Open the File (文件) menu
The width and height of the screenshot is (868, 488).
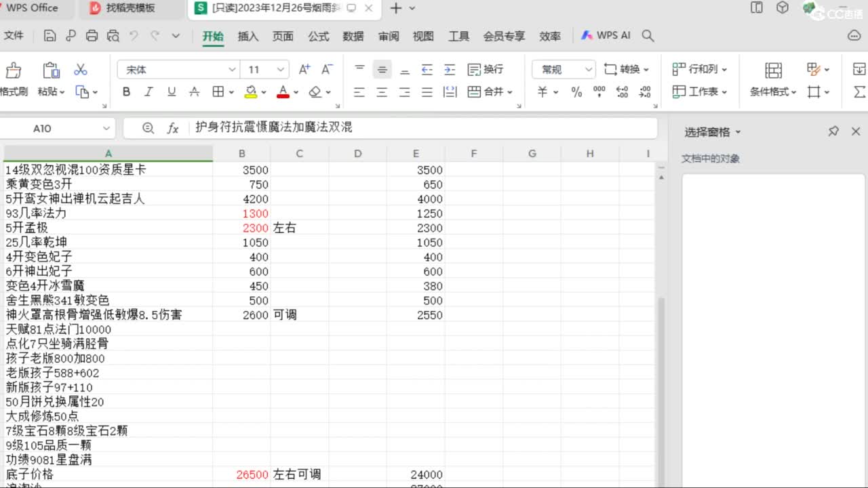(x=14, y=36)
